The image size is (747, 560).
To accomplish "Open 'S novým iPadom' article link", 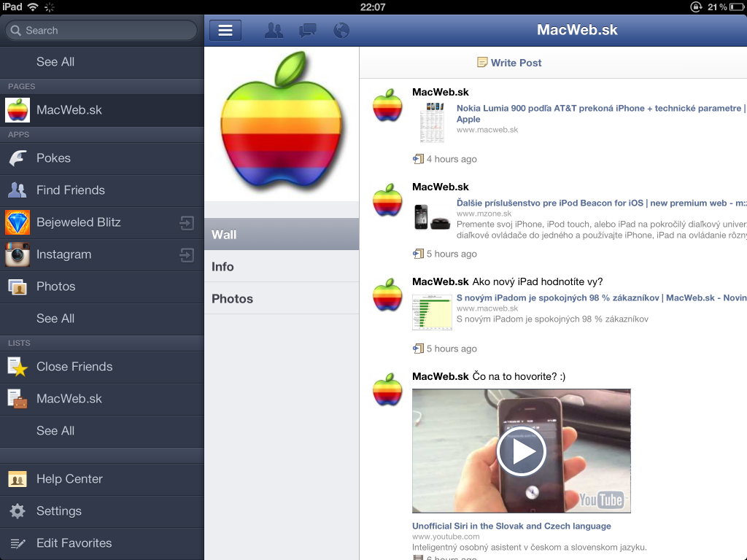I will point(601,297).
